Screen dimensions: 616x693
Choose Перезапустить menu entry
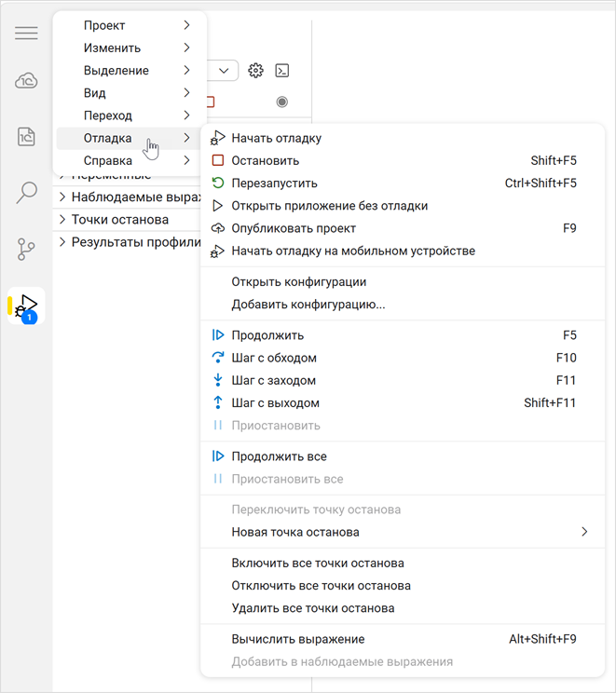pyautogui.click(x=403, y=183)
